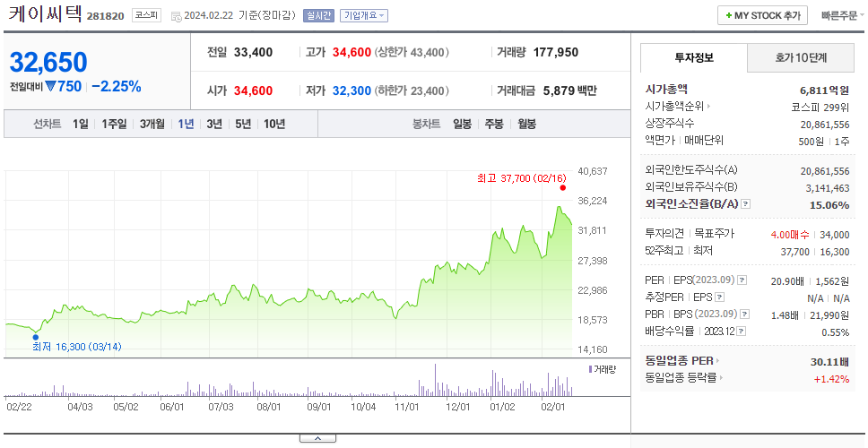Select the 5년 line chart period
Viewport: 868px width, 448px height.
pyautogui.click(x=243, y=124)
